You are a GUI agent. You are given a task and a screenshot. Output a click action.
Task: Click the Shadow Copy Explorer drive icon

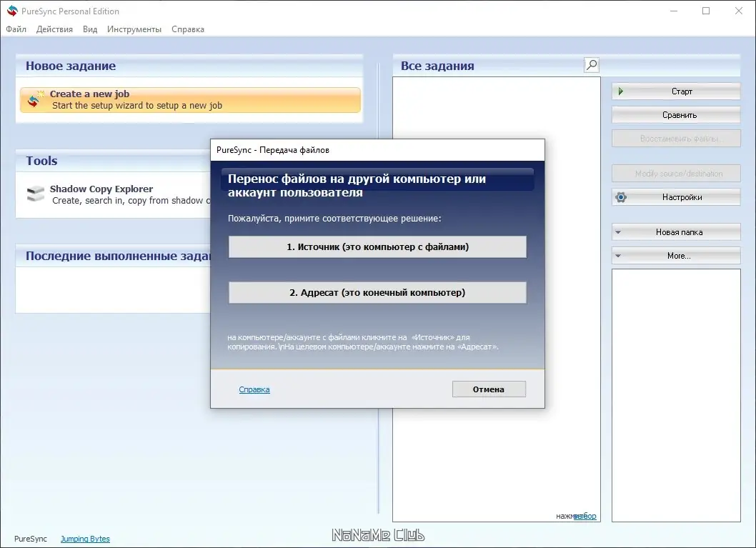pos(36,194)
